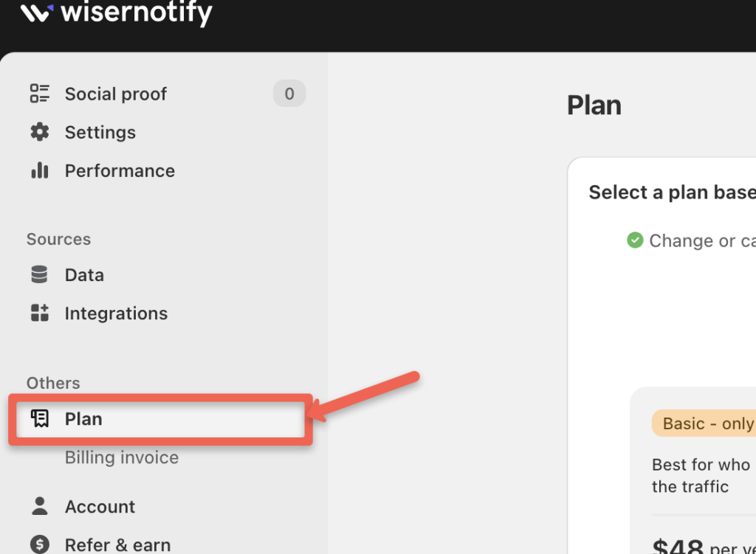Open the Settings gear icon

tap(39, 131)
